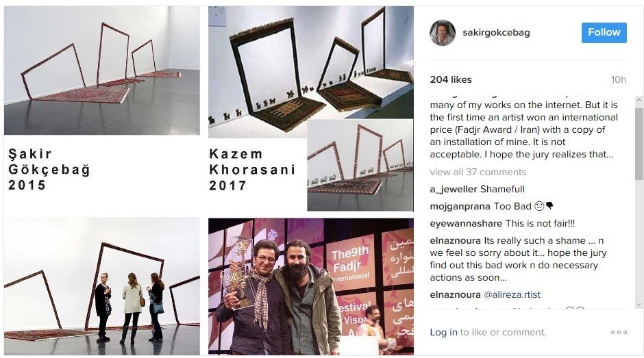644x358 pixels.
Task: Follow the sakirgokcebag account
Action: point(604,32)
